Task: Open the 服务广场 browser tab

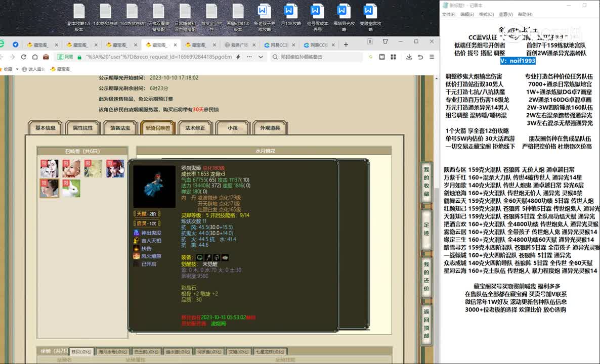Action: coord(239,44)
